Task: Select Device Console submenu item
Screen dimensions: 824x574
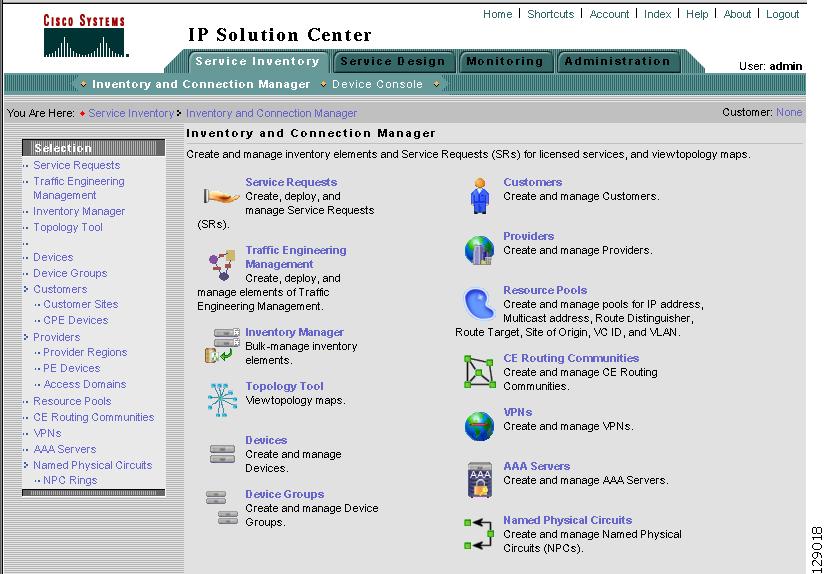Action: pos(377,84)
